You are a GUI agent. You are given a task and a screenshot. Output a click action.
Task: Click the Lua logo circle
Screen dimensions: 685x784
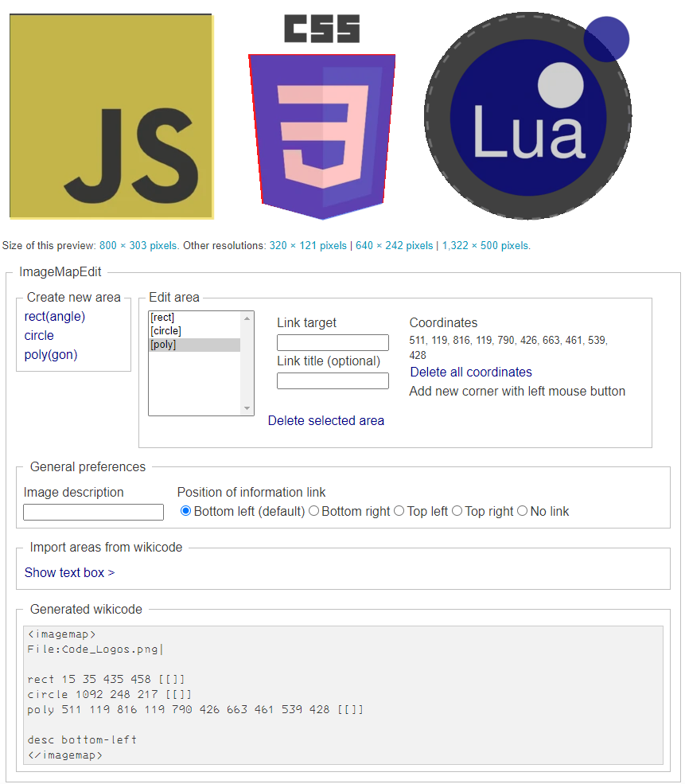click(527, 116)
